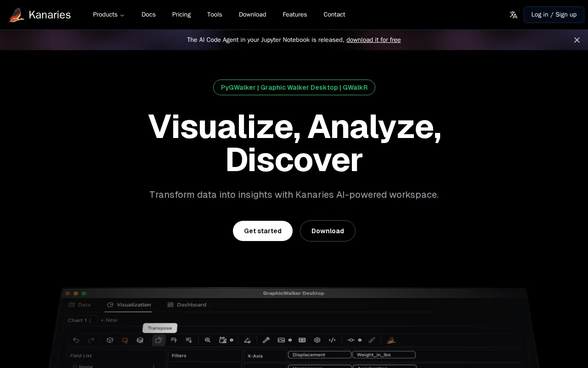Click the PyGWalker | Graphic Walker Desktop pill
Screen dimensions: 588x368
[x=294, y=87]
